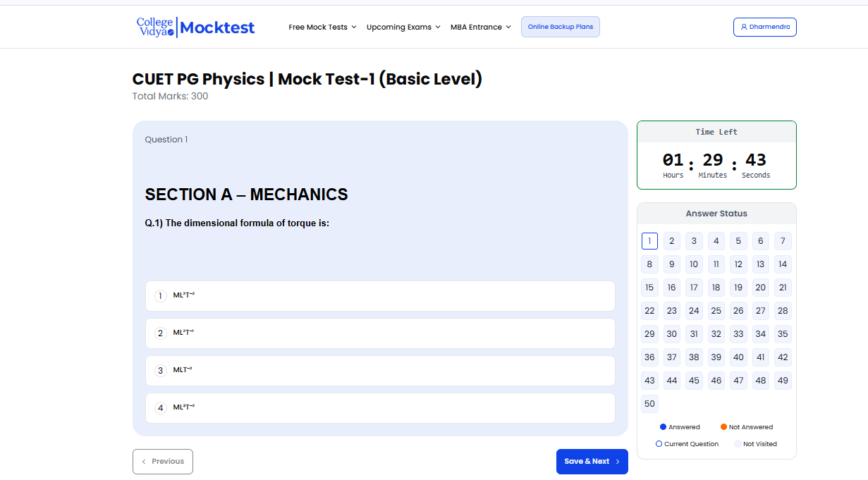Screen dimensions: 868x480
Task: Open question 14 from the Answer Status panel
Action: pyautogui.click(x=782, y=264)
